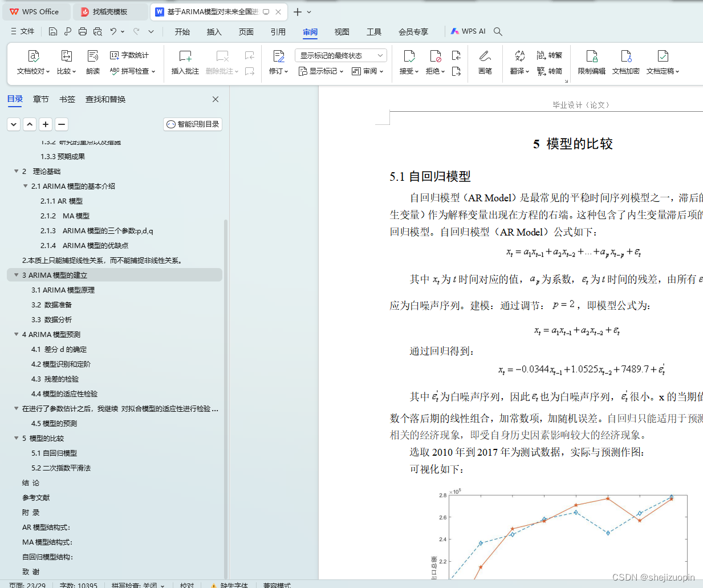Convert text with 转简 button
Image resolution: width=703 pixels, height=588 pixels.
550,71
